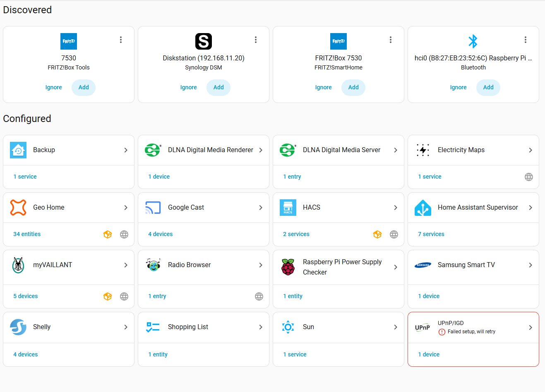The width and height of the screenshot is (545, 392).
Task: Open the three-dot menu on Diskstation card
Action: click(256, 40)
